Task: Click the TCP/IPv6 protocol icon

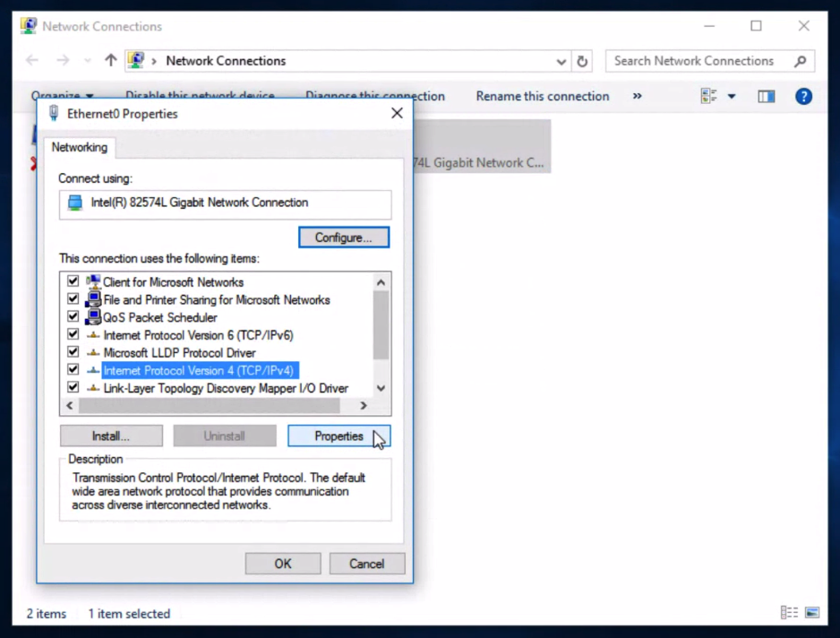Action: click(x=93, y=335)
